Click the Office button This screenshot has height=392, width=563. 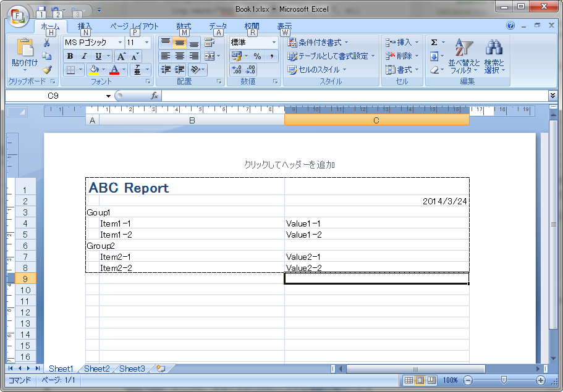pos(17,17)
